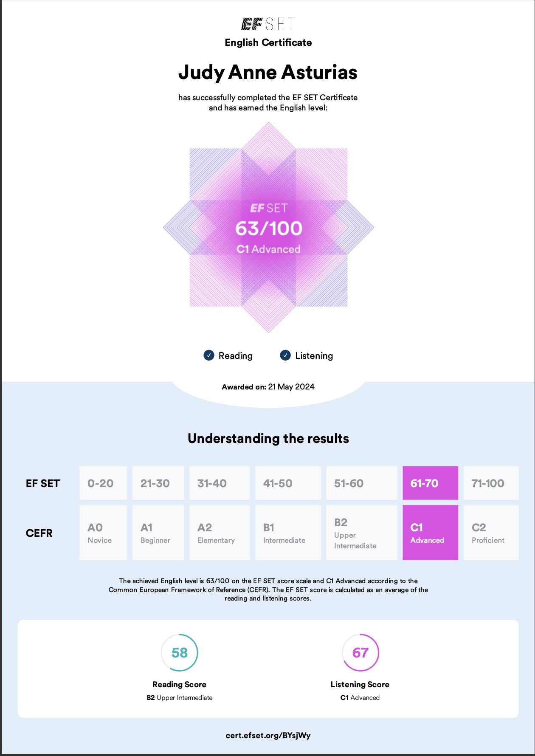Click the A0 Novice level cell
Screen dimensions: 535x756
pos(103,533)
